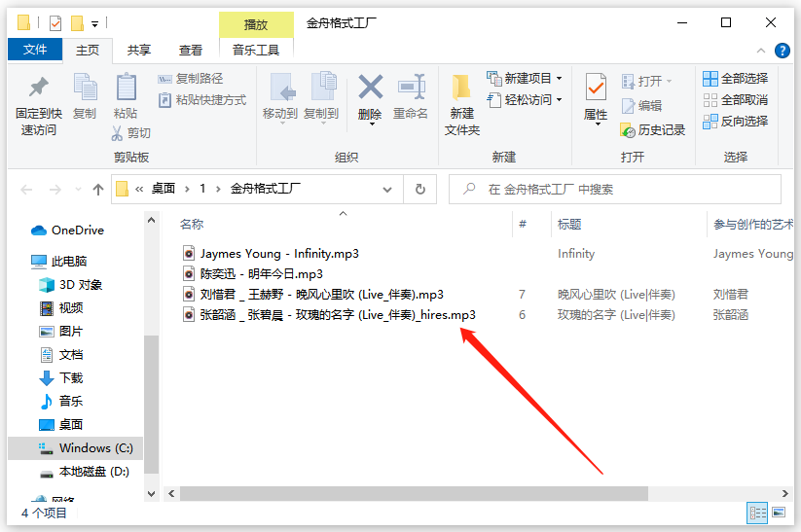The height and width of the screenshot is (532, 801).
Task: Click the Move to icon
Action: pos(280,89)
